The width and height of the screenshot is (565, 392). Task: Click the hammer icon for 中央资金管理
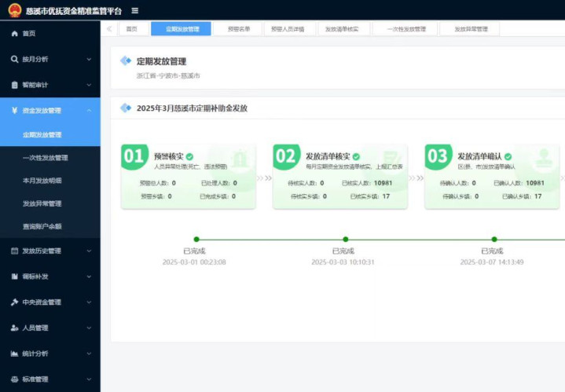(x=14, y=302)
